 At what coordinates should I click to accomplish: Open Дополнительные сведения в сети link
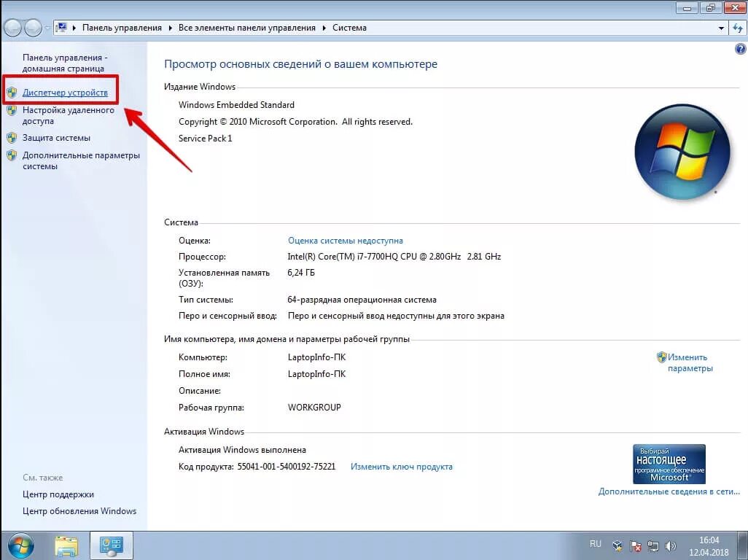(x=669, y=491)
